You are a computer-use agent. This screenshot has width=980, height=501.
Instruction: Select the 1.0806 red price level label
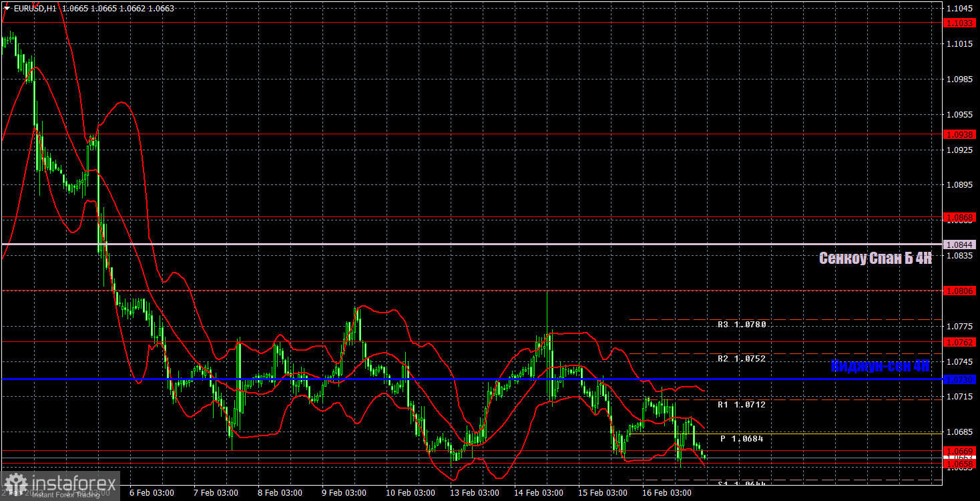pos(960,291)
